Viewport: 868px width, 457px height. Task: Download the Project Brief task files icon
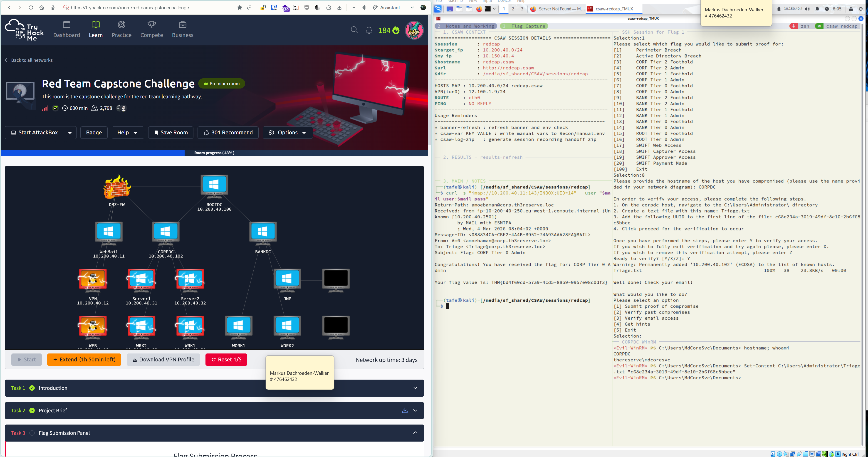[x=405, y=410]
